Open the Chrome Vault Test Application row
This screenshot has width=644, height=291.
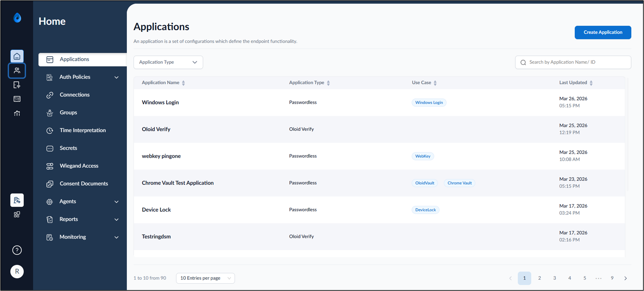coord(379,183)
